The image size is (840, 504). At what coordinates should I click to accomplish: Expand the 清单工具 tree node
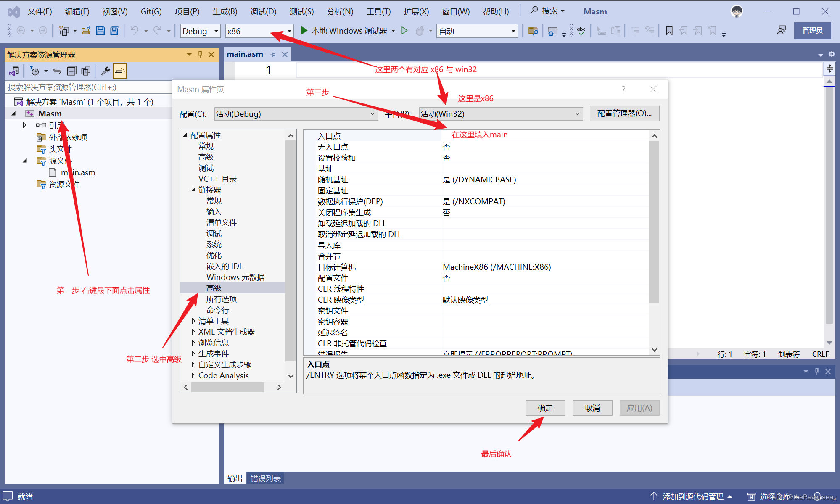193,321
